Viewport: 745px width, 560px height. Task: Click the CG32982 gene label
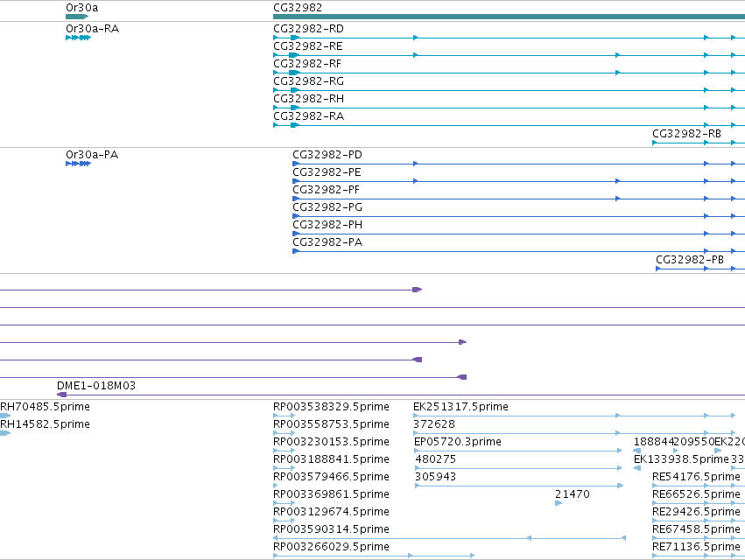(x=298, y=8)
